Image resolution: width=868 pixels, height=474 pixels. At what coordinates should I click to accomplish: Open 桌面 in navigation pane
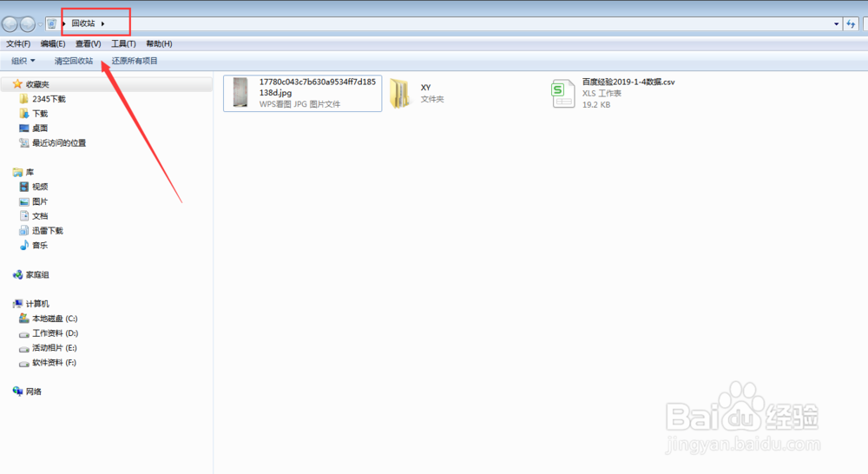click(40, 128)
